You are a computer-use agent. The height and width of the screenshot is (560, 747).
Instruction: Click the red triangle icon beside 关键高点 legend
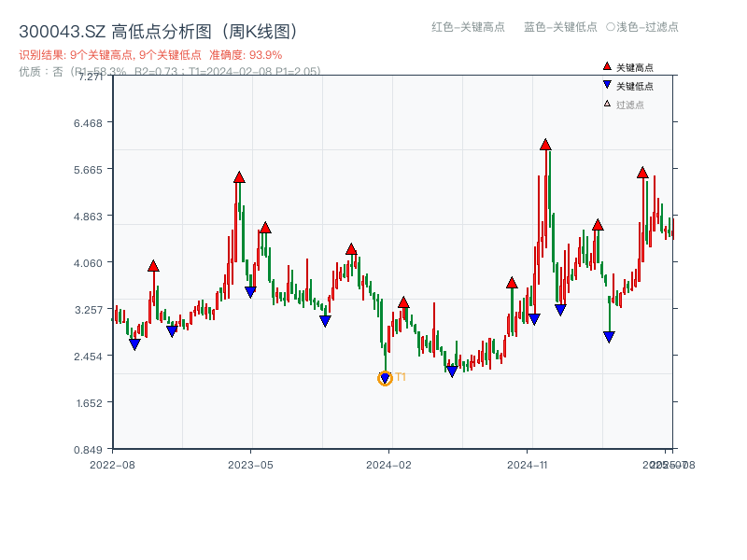[605, 68]
